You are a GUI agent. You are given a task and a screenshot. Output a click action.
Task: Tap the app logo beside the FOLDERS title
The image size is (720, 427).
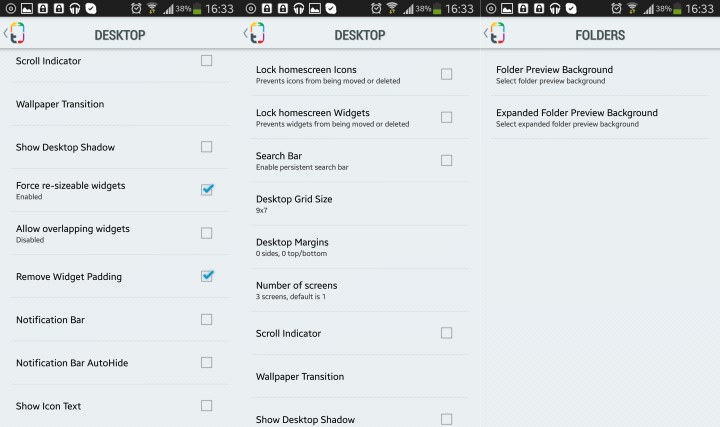tap(497, 34)
